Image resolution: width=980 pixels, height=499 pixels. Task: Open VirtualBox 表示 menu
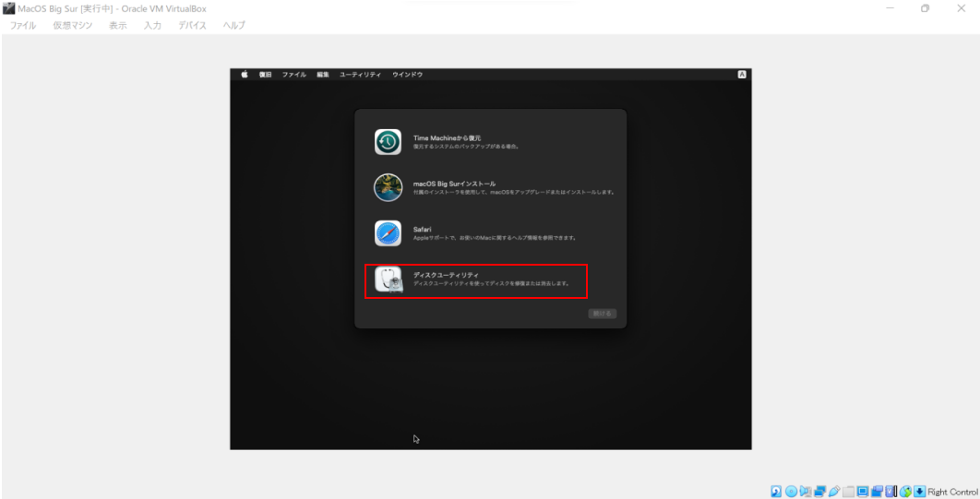(x=118, y=26)
